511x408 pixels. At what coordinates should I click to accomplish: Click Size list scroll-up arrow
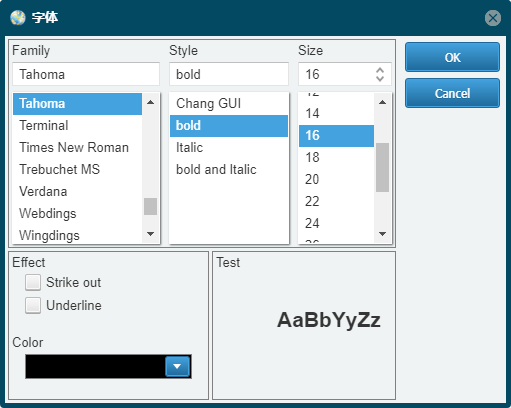pyautogui.click(x=382, y=102)
